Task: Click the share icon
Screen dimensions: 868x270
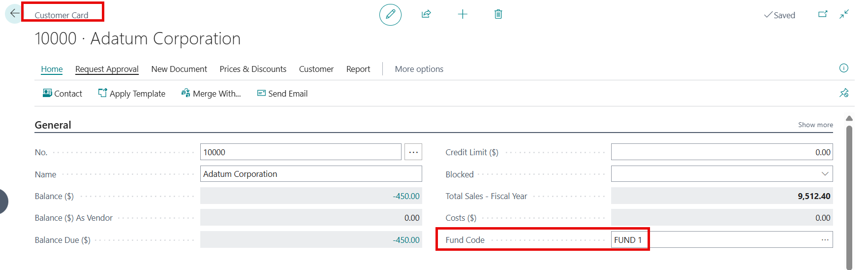Action: point(426,14)
